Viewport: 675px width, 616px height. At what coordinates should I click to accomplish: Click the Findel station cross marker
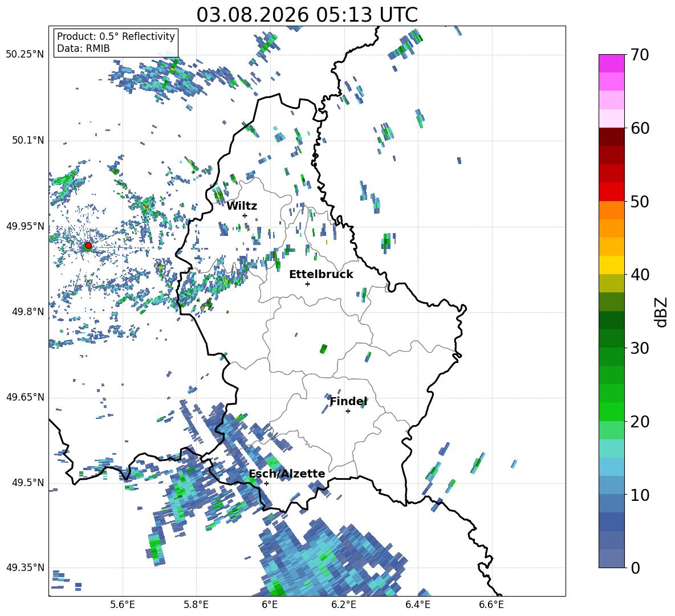pyautogui.click(x=348, y=411)
